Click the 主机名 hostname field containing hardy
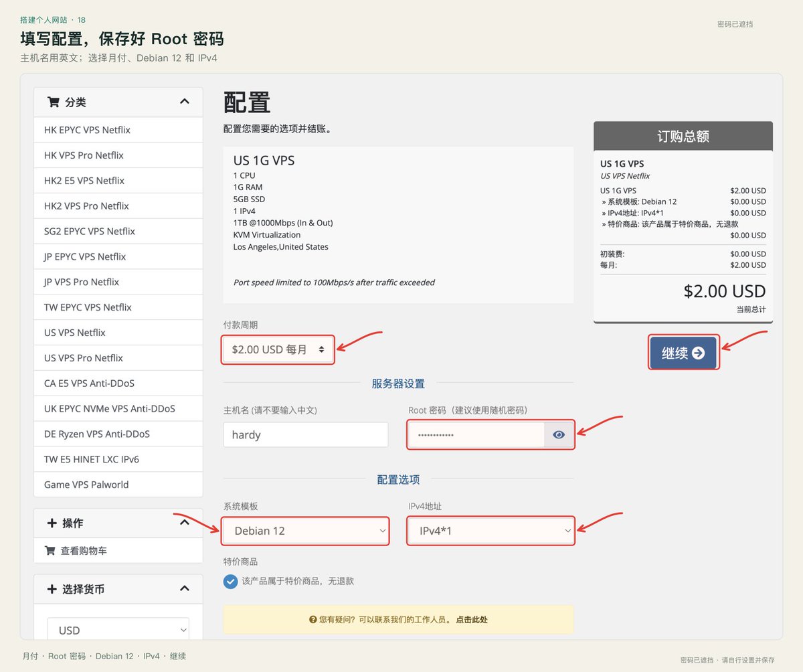Viewport: 803px width, 672px height. [x=306, y=435]
